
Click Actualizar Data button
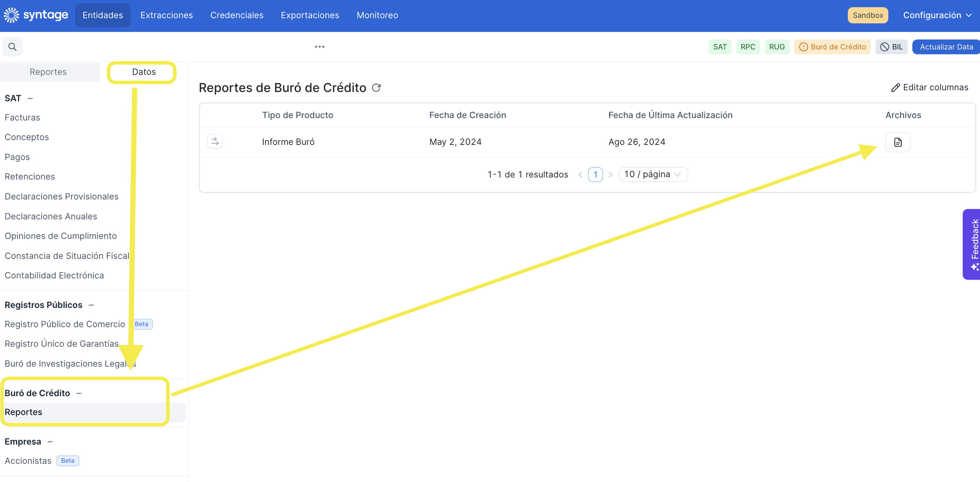946,47
